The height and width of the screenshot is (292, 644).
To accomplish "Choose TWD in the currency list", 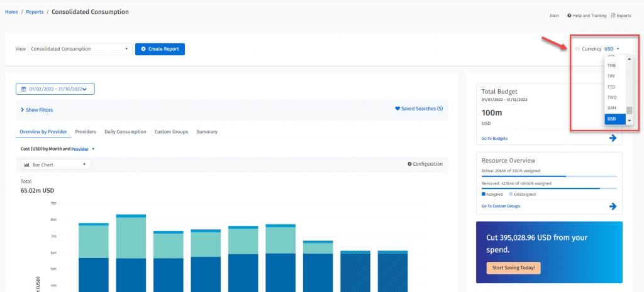I will [612, 97].
